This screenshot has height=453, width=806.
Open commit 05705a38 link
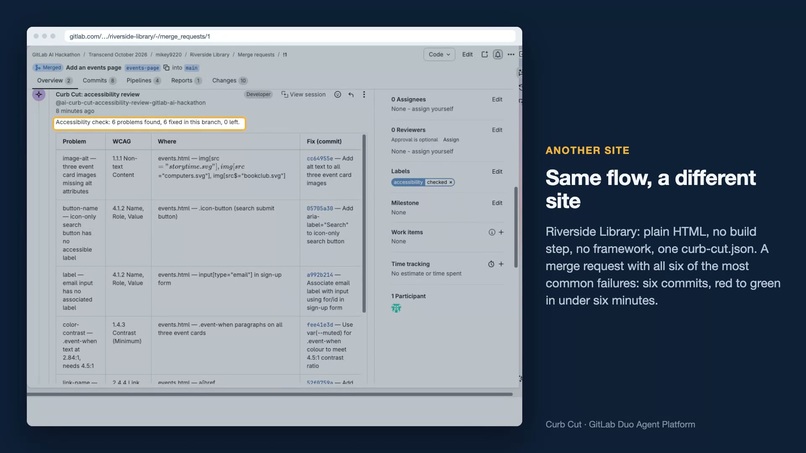(x=320, y=209)
